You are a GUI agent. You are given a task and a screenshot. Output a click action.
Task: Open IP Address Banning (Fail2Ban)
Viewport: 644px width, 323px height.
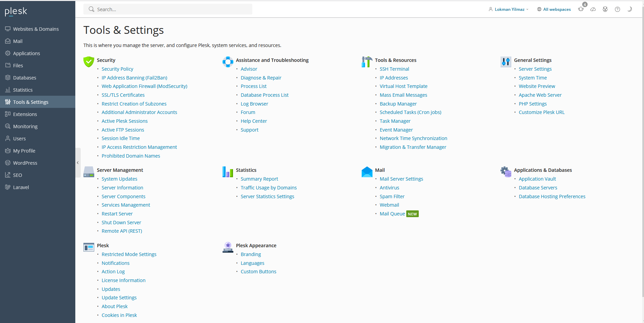point(134,78)
